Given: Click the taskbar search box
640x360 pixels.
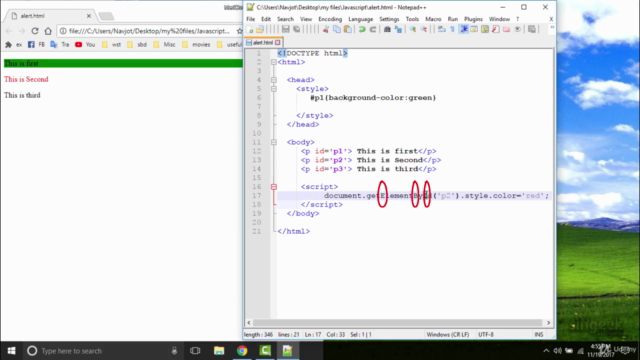Looking at the screenshot, I should 103,351.
